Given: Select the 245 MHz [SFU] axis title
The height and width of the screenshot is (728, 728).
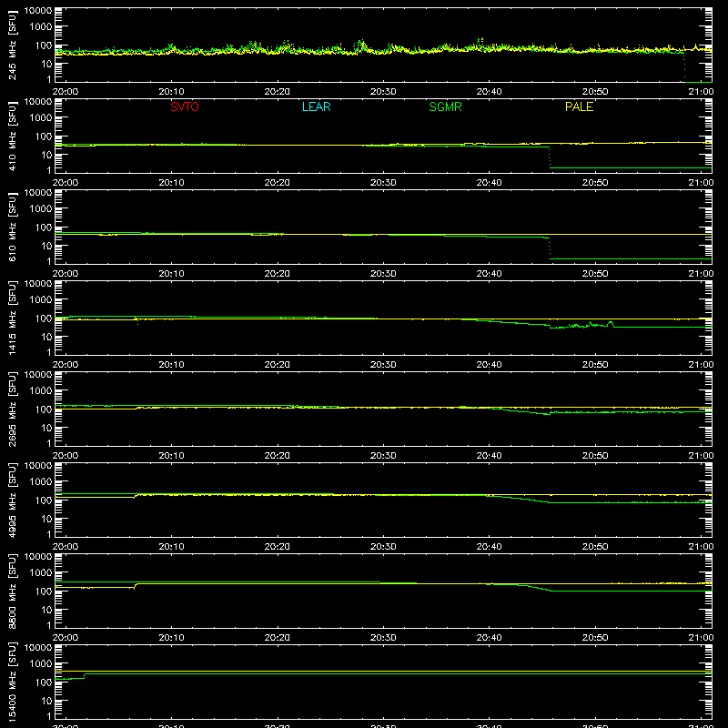Looking at the screenshot, I should tap(13, 45).
